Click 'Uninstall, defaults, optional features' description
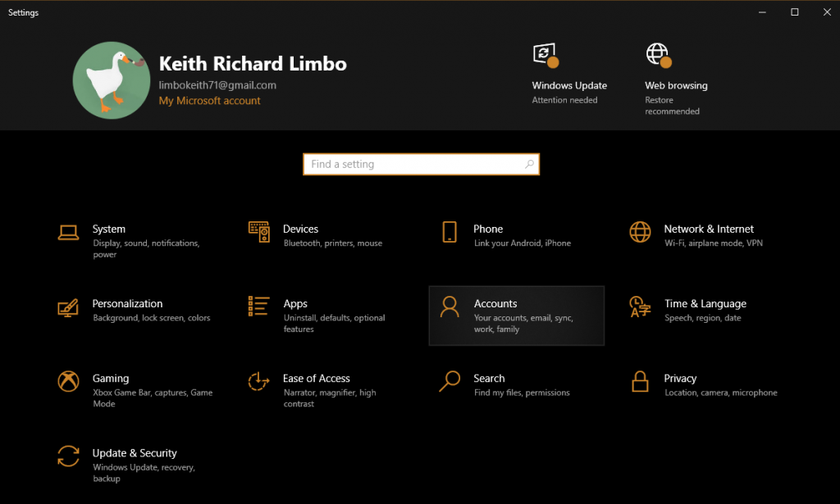 [x=335, y=323]
